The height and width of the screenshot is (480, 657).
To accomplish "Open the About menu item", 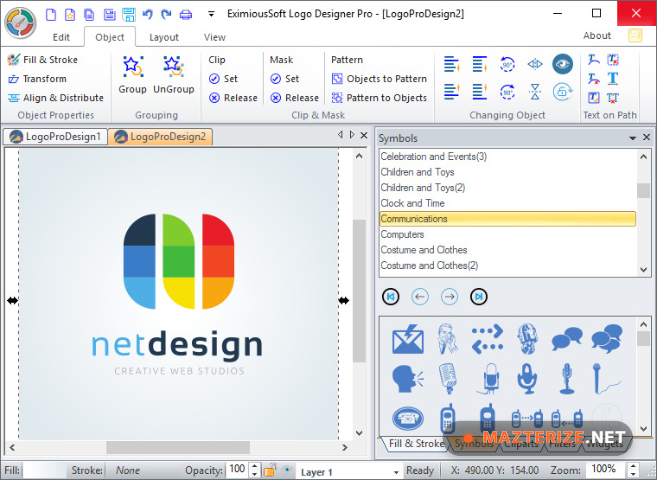I will (x=597, y=36).
